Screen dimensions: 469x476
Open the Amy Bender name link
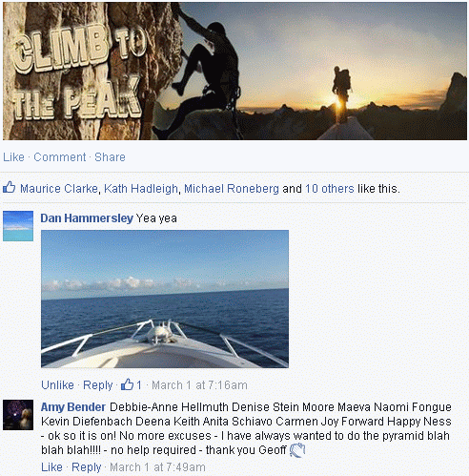73,407
